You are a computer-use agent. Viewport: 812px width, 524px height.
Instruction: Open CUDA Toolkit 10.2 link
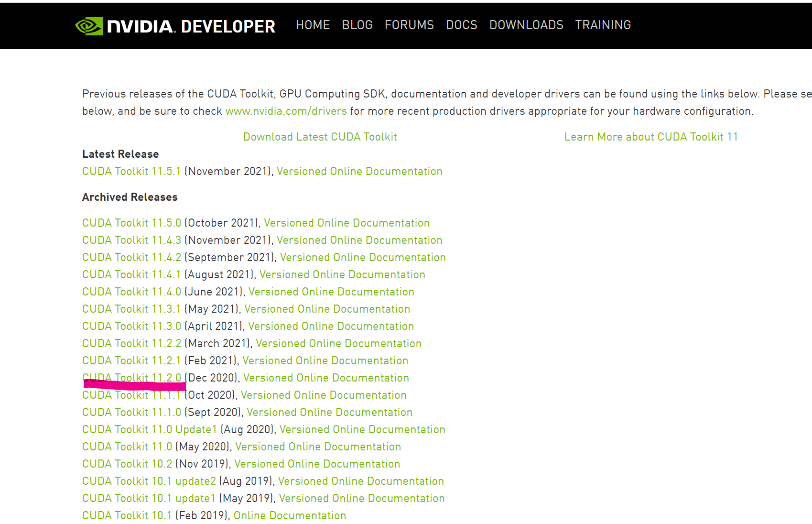pos(127,464)
